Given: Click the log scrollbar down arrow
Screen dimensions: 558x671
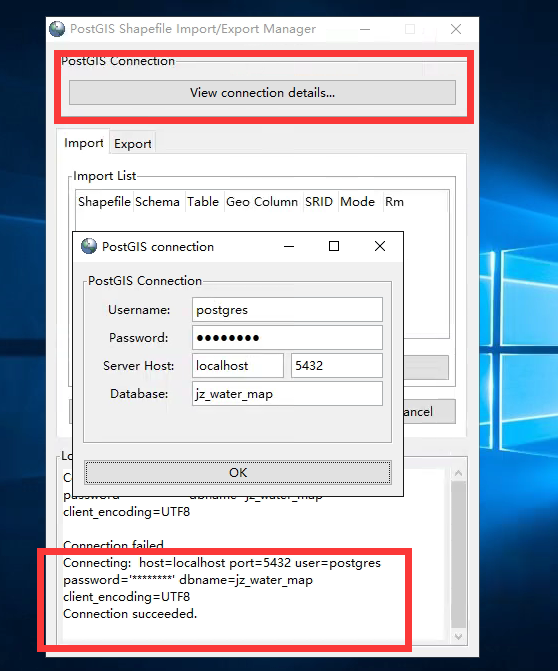Looking at the screenshot, I should pyautogui.click(x=458, y=636).
